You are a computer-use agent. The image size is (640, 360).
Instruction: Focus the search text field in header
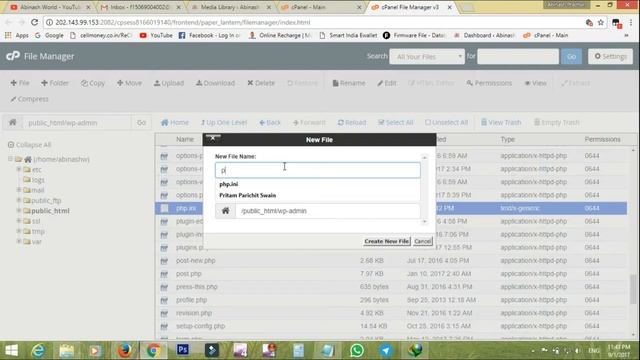[x=518, y=56]
